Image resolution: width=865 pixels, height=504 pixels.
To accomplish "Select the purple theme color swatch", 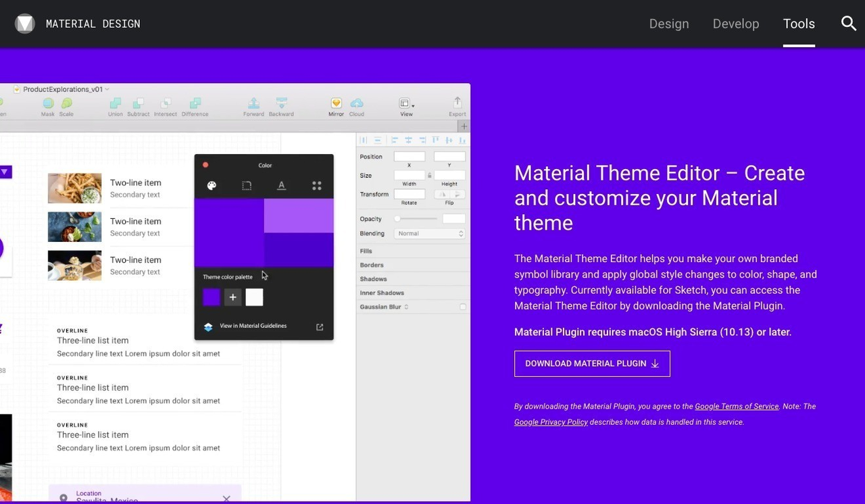I will coord(212,297).
